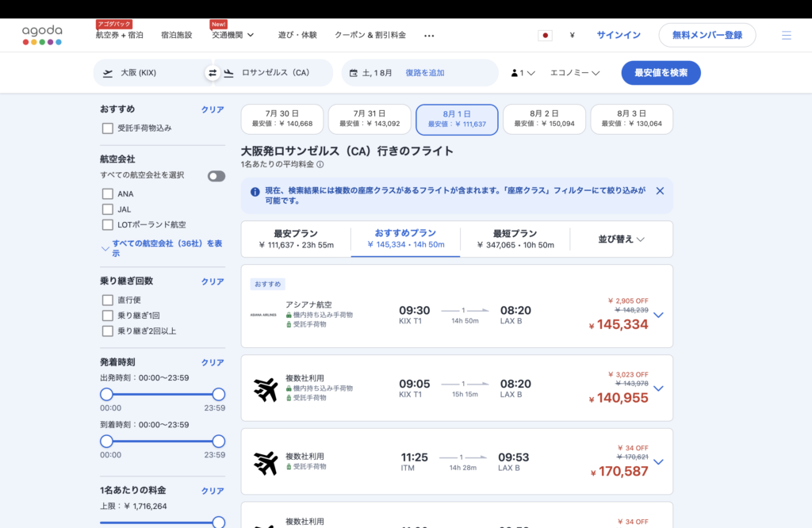Expand the Asiana ¥145,334 flight details
This screenshot has height=528, width=812.
(x=658, y=315)
